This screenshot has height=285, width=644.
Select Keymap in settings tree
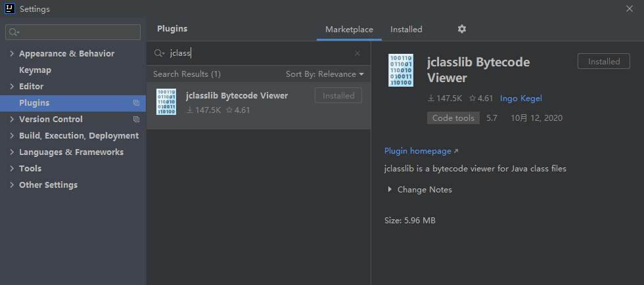coord(35,70)
